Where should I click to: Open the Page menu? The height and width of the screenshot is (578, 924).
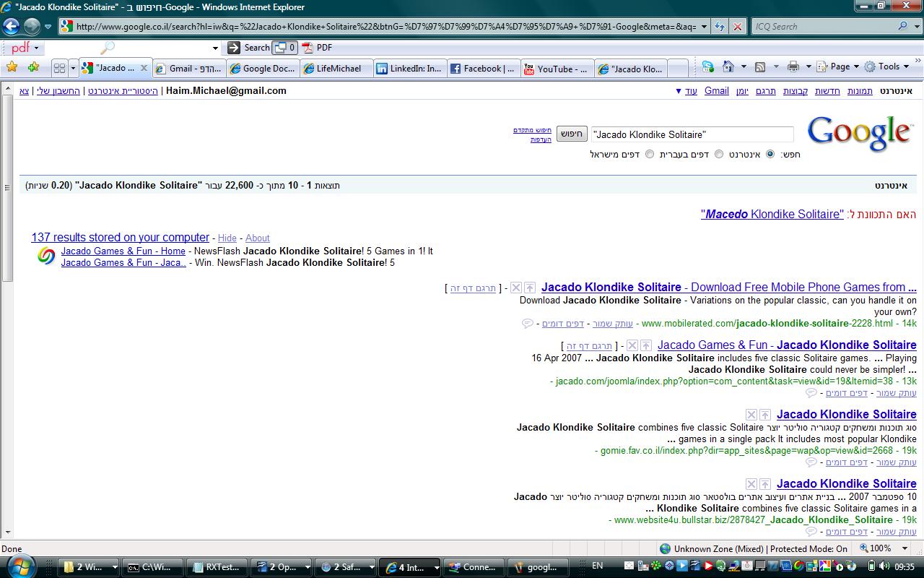tap(837, 66)
